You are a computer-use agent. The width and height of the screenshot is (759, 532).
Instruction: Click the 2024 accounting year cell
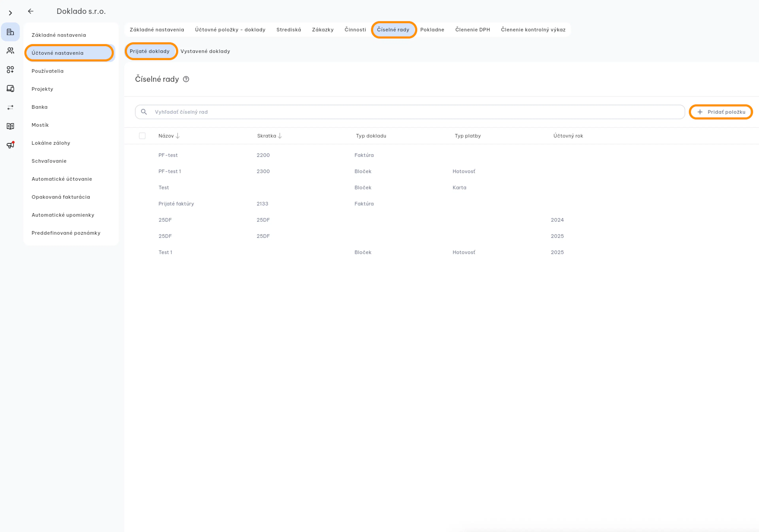coord(557,220)
